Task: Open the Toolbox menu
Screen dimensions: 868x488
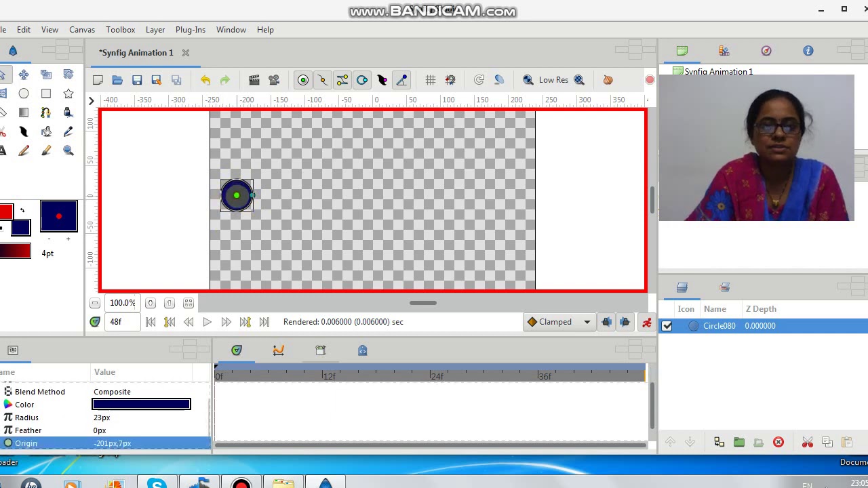Action: (x=121, y=30)
